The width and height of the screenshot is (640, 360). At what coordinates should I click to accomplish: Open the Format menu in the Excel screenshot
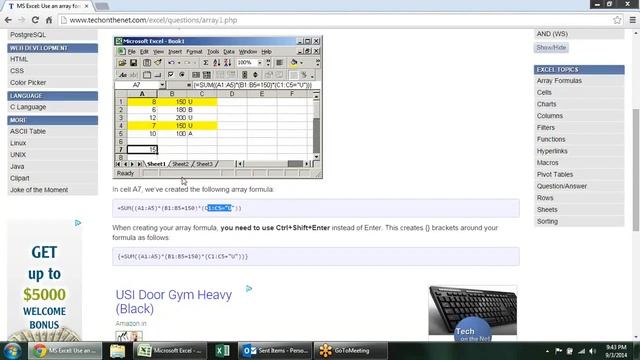point(194,52)
